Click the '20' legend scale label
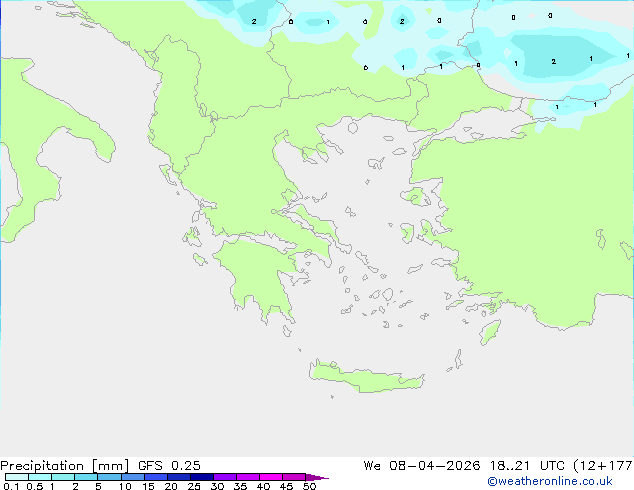This screenshot has height=490, width=634. pyautogui.click(x=171, y=486)
